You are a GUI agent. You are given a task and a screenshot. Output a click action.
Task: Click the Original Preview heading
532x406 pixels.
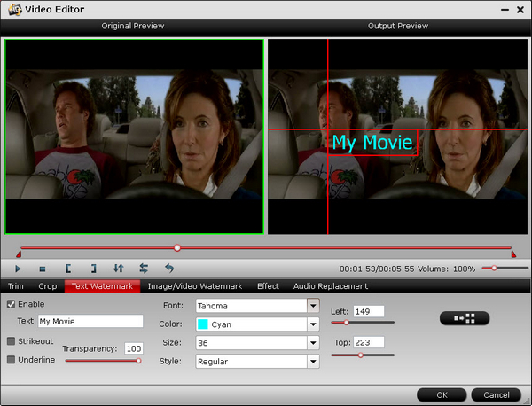pyautogui.click(x=133, y=26)
